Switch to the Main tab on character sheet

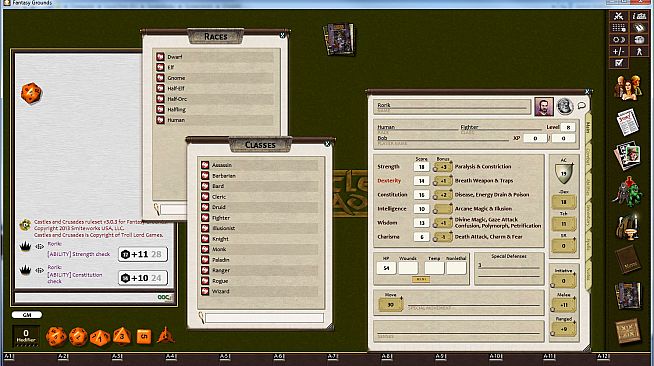tap(588, 128)
